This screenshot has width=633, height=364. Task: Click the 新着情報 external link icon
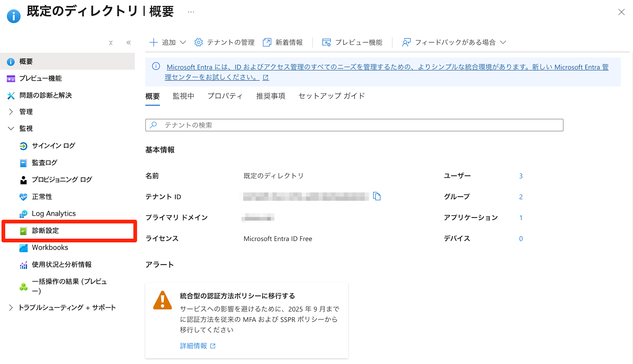[267, 42]
